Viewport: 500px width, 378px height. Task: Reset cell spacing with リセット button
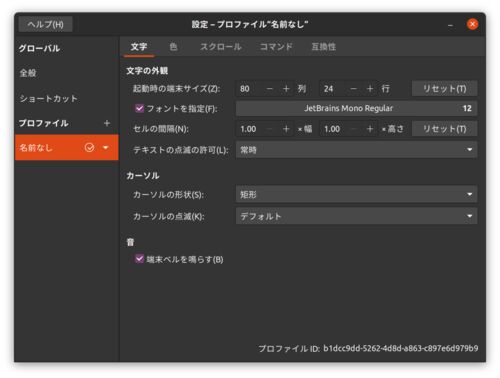coord(444,129)
